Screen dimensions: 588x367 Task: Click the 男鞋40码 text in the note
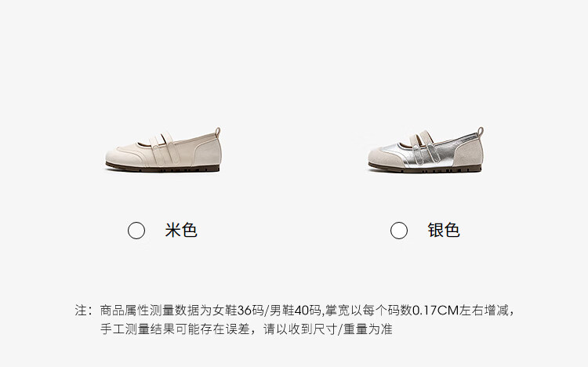(295, 311)
